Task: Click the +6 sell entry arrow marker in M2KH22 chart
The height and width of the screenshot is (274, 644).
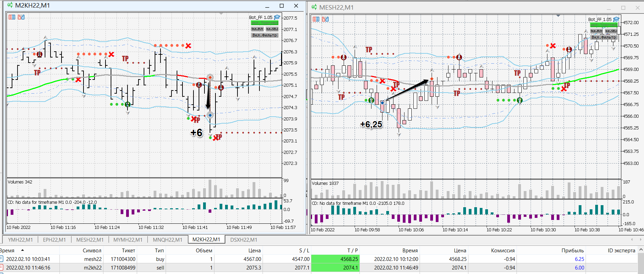Action: 210,77
